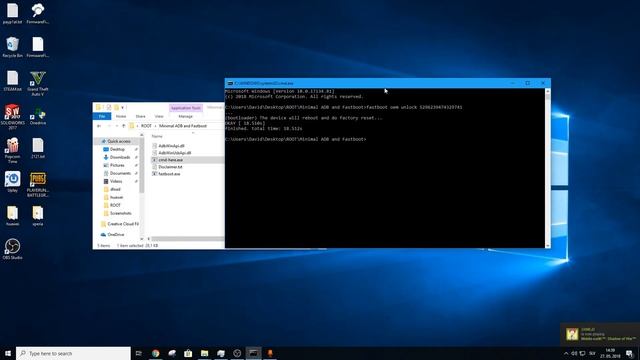Open OneDrive in the navigation pane

click(x=116, y=235)
